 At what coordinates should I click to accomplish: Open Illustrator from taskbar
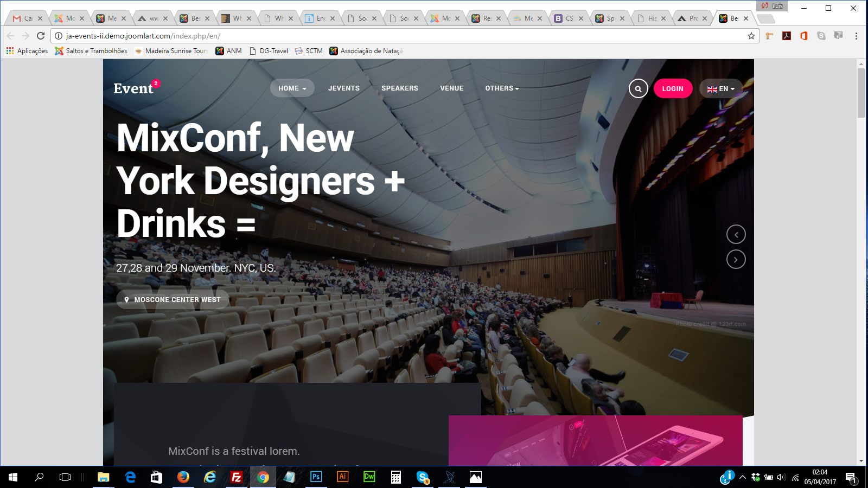tap(342, 477)
